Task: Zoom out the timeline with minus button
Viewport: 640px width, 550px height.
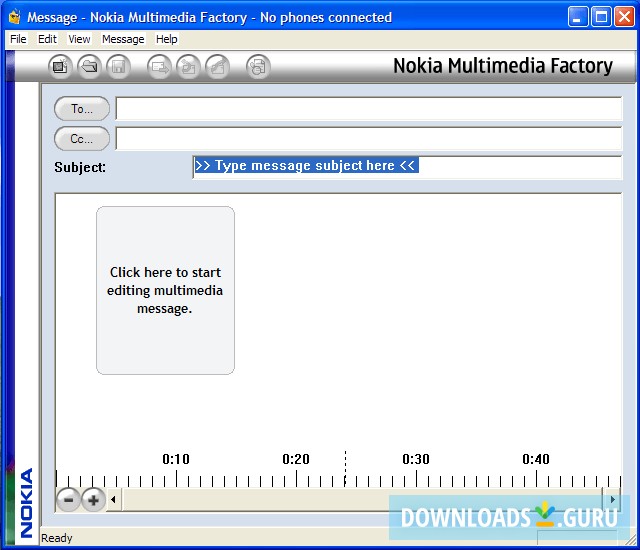Action: coord(68,499)
